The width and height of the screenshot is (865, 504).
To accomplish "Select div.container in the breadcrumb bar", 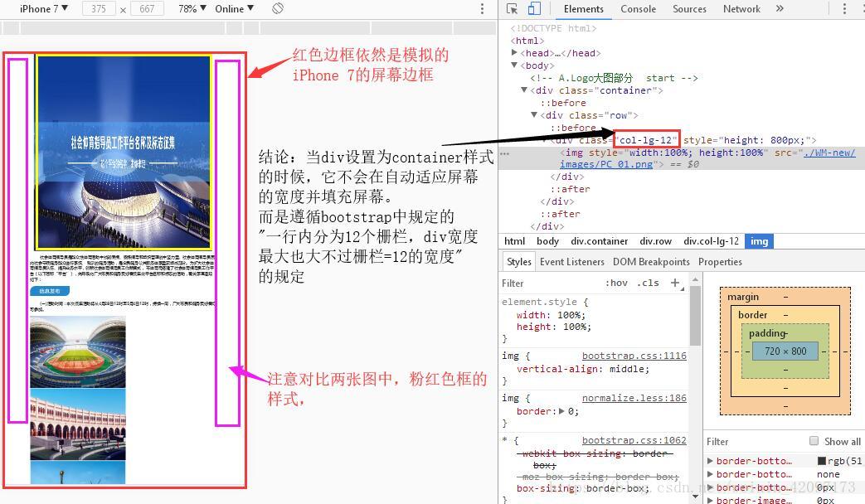I will point(599,241).
